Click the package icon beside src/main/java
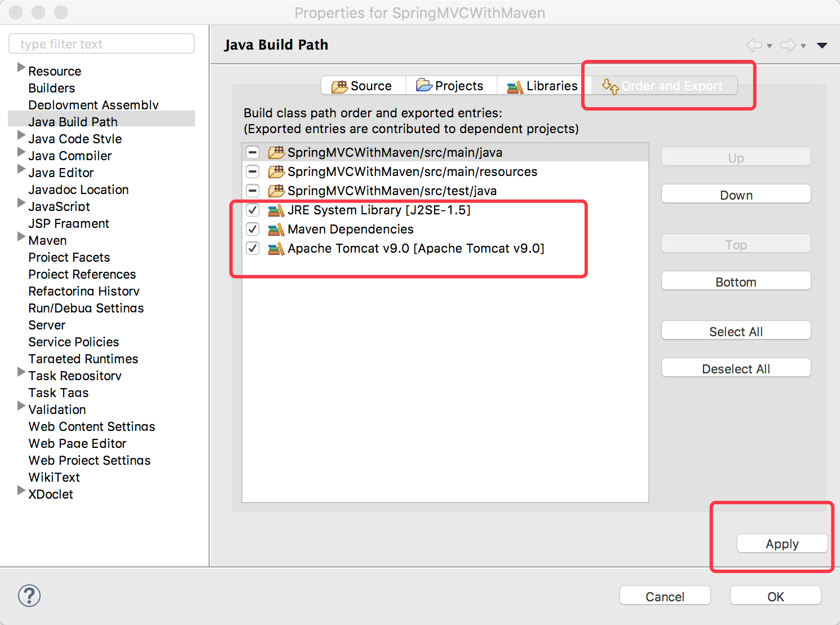 [276, 152]
